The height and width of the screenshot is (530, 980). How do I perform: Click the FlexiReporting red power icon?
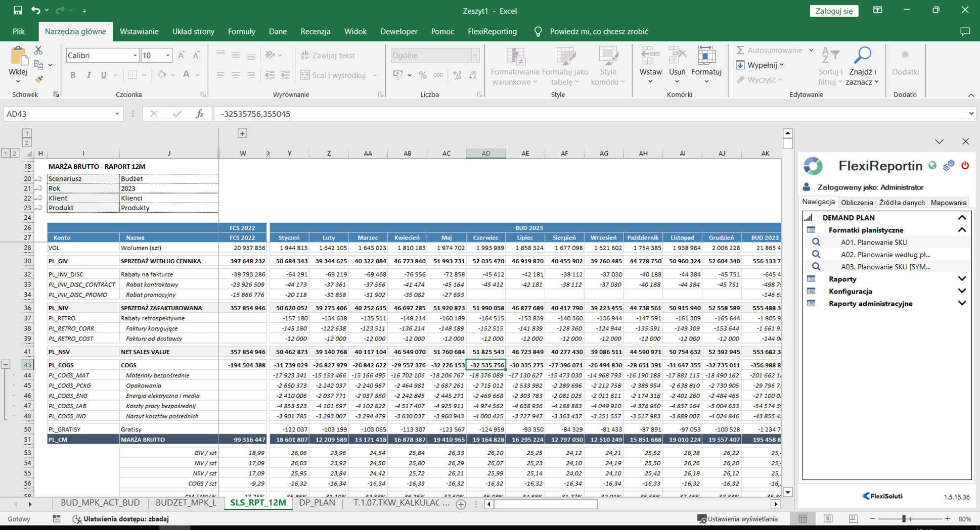965,166
